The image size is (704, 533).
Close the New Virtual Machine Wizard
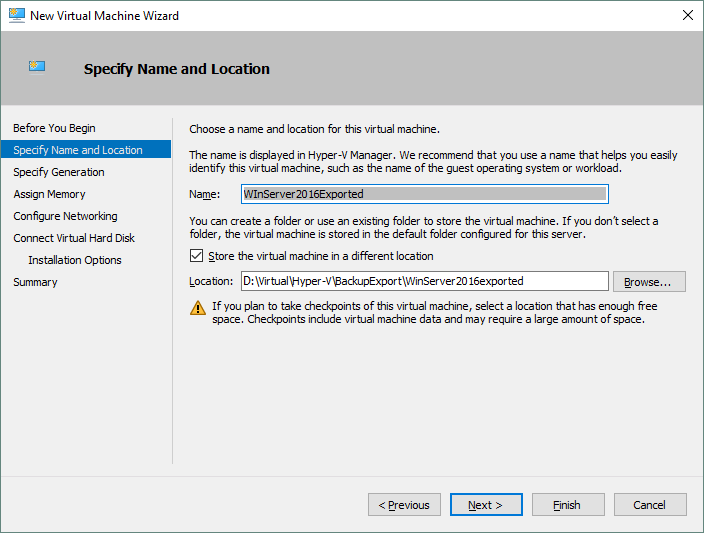click(x=687, y=15)
